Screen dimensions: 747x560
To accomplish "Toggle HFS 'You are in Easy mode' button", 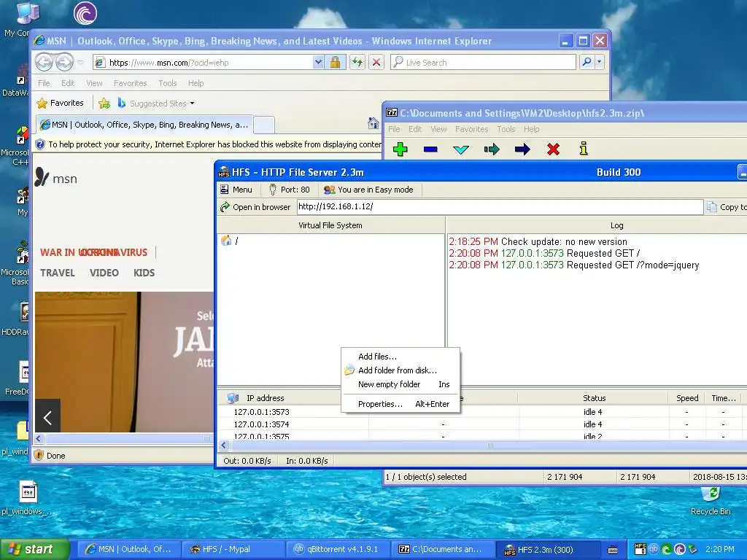I will [368, 190].
